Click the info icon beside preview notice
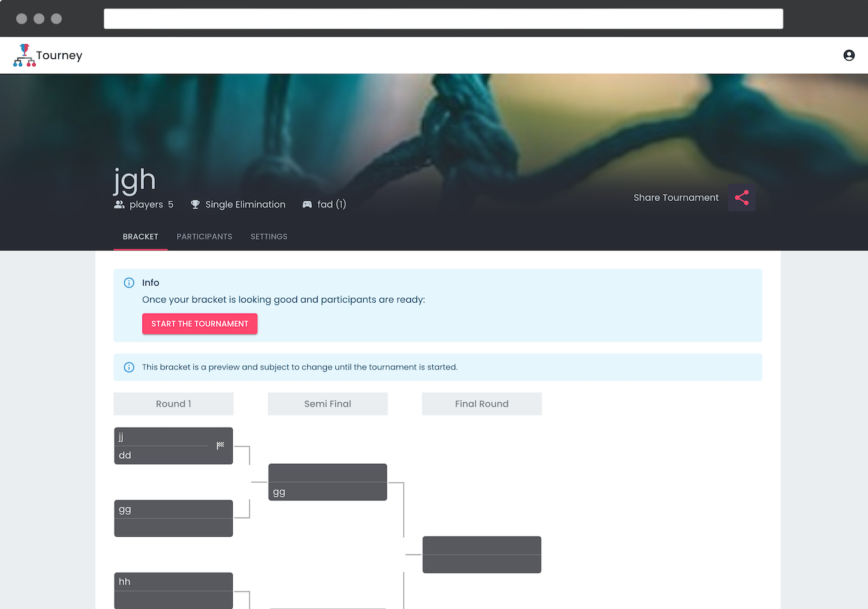Image resolution: width=868 pixels, height=609 pixels. [x=129, y=367]
